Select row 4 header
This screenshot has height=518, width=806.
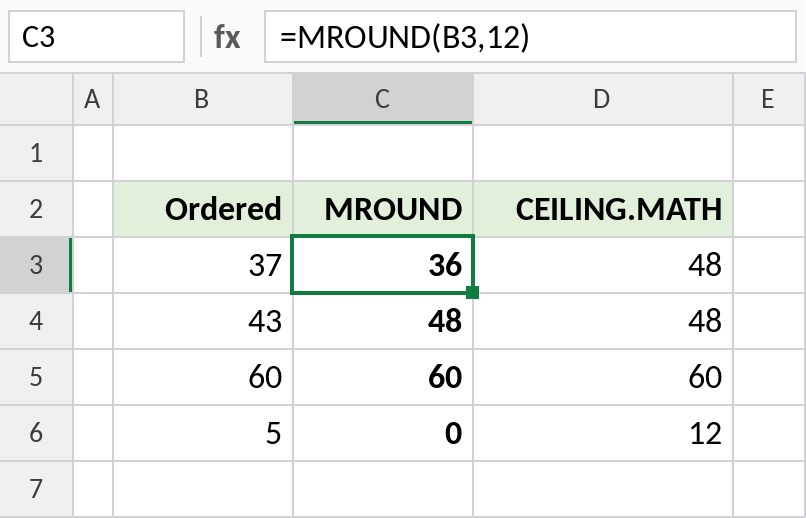[36, 321]
